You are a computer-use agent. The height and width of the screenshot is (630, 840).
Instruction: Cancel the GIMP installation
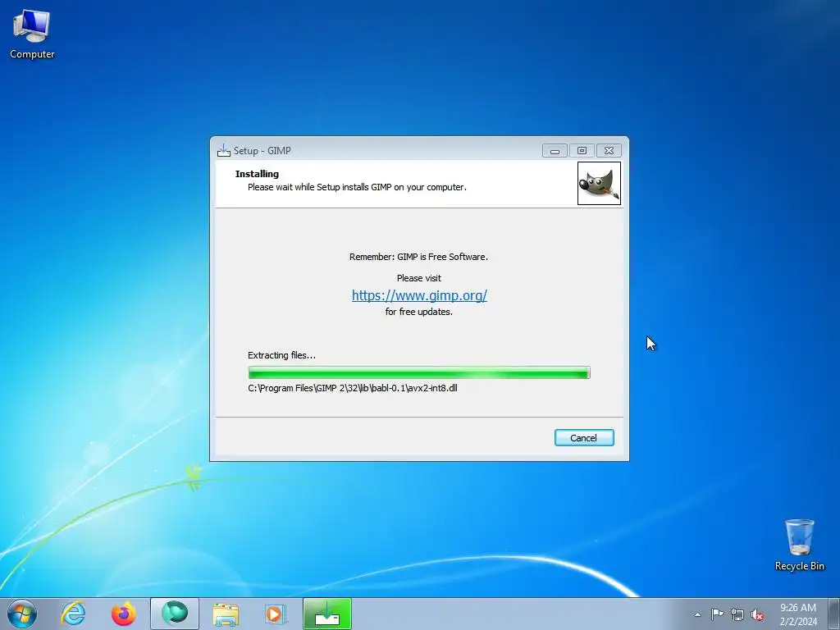coord(584,438)
